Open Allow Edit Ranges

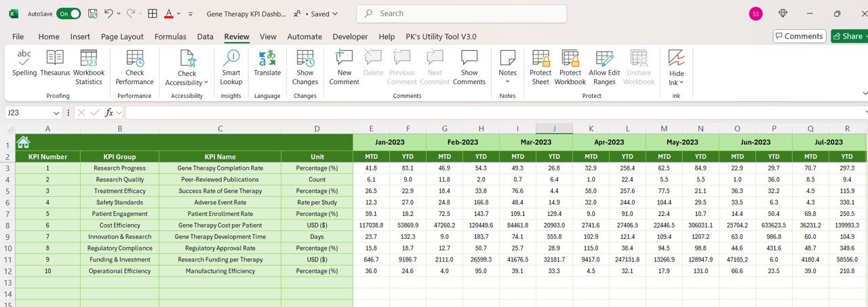point(604,67)
